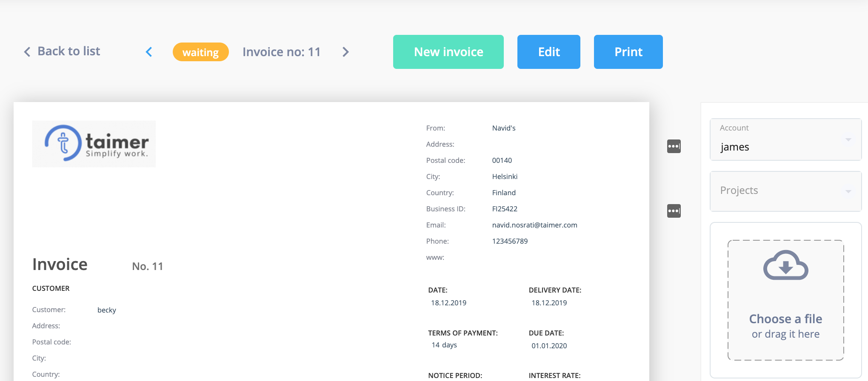
Task: Click the country value Finland
Action: click(x=504, y=193)
